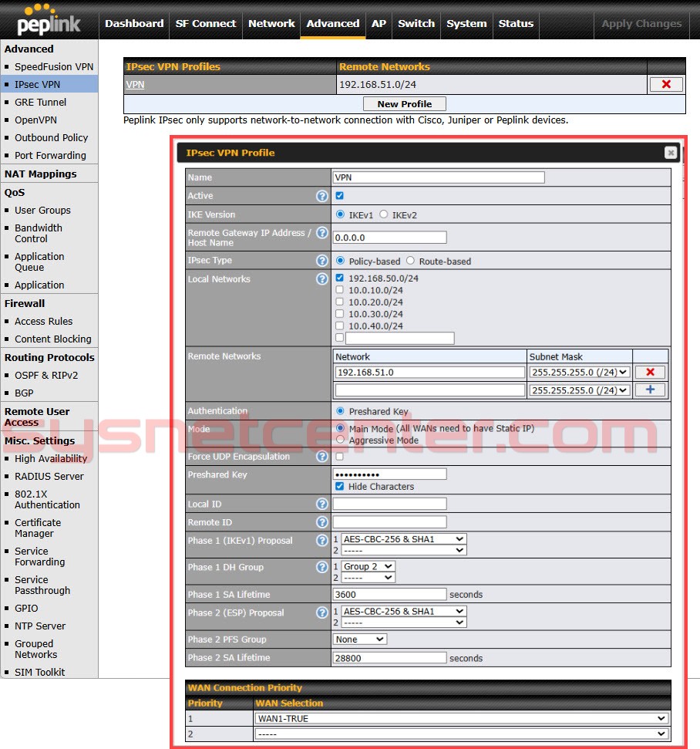Image resolution: width=700 pixels, height=749 pixels.
Task: Click Remote Gateway IP Address field
Action: [389, 238]
